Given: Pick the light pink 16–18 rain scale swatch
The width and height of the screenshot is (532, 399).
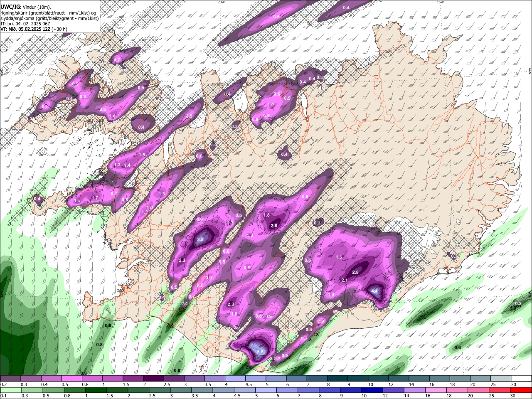Looking at the screenshot, I should point(436,390).
